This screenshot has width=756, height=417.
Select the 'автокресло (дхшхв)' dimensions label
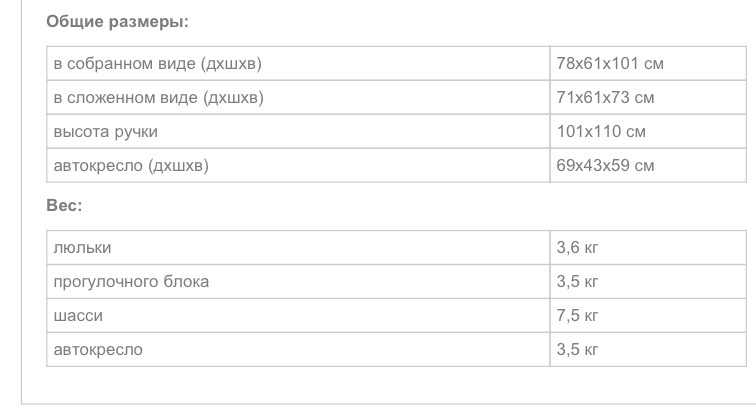point(131,166)
